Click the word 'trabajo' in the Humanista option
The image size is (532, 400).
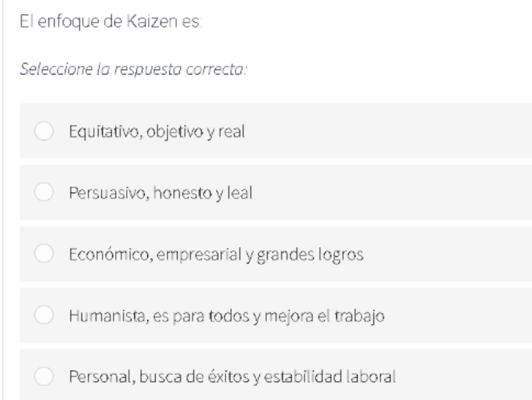click(x=359, y=316)
